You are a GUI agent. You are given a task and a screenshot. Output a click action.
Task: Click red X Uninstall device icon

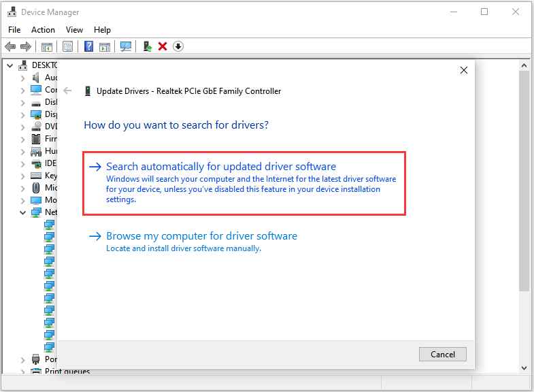pyautogui.click(x=163, y=46)
